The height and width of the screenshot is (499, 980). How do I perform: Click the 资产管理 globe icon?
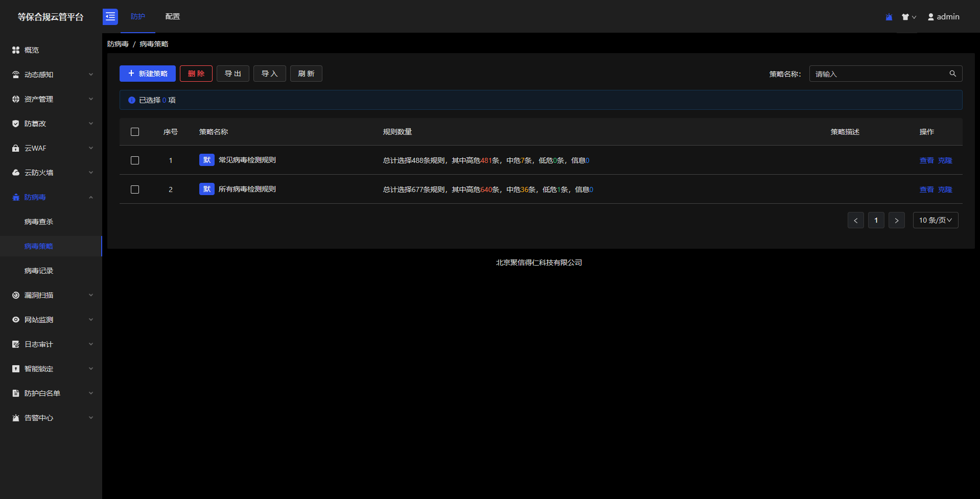click(16, 99)
